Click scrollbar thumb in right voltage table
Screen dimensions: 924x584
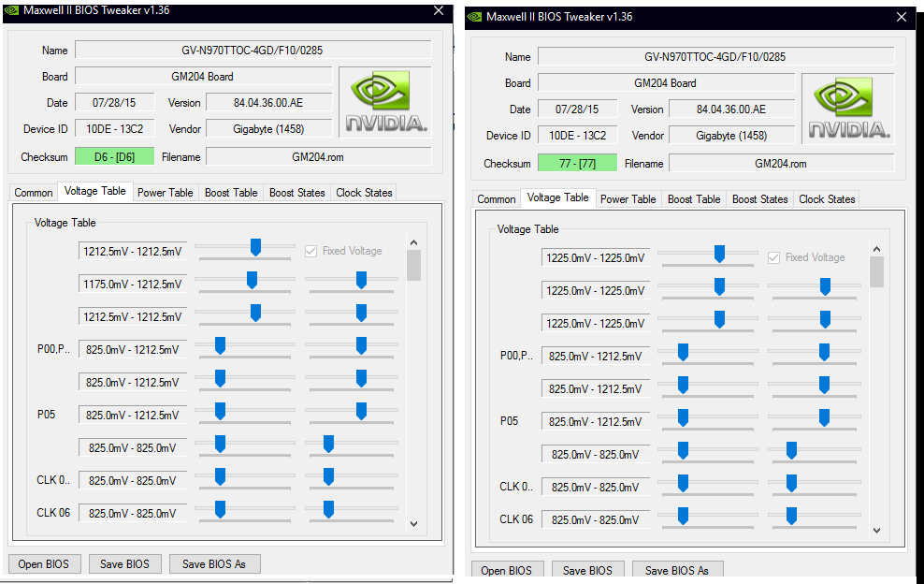[877, 272]
